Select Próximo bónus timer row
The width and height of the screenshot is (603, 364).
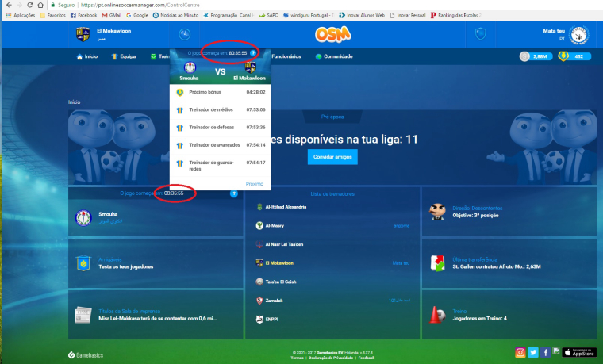click(220, 92)
